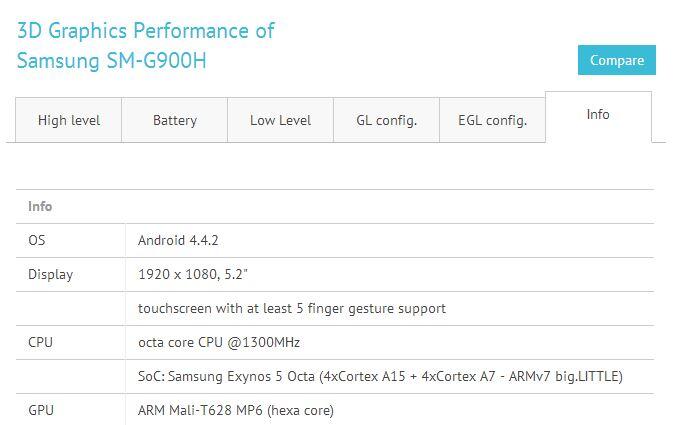Click the CPU row label

point(40,343)
